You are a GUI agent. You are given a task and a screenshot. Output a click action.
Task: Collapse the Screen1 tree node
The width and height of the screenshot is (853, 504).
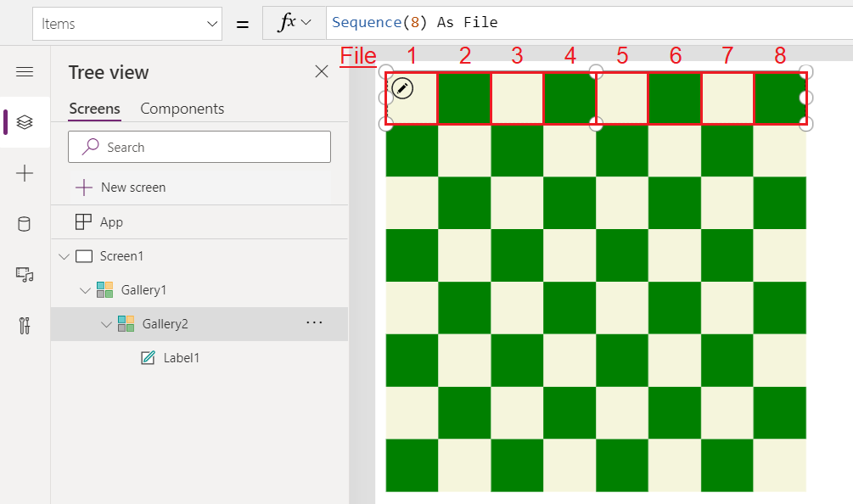pyautogui.click(x=65, y=255)
